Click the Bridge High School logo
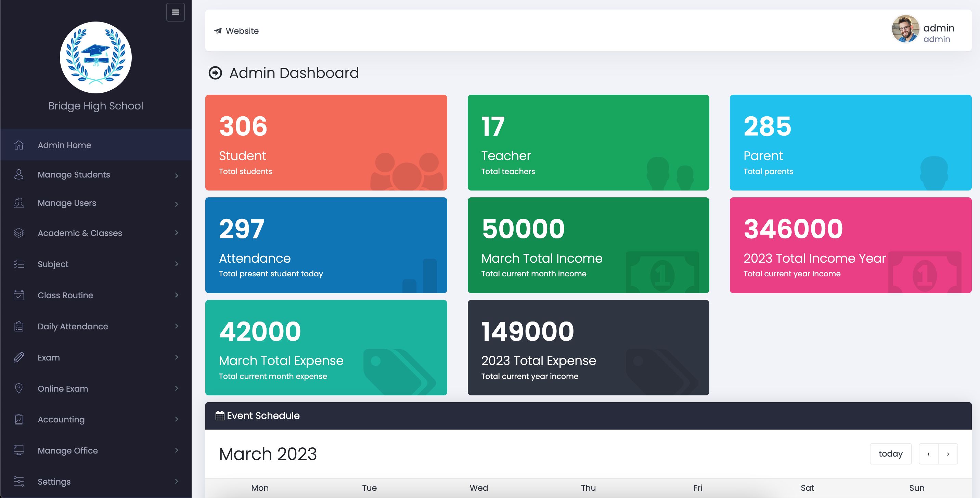980x498 pixels. [96, 57]
